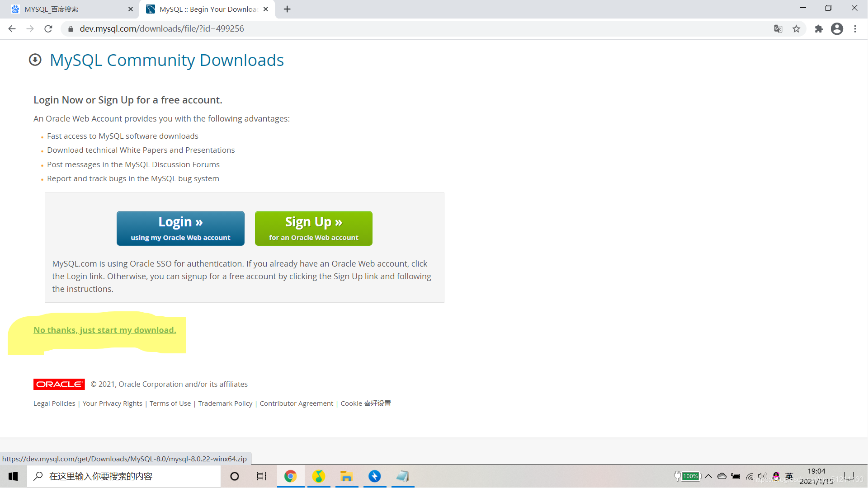The height and width of the screenshot is (488, 868).
Task: Toggle the browser settings kebab menu
Action: (855, 28)
